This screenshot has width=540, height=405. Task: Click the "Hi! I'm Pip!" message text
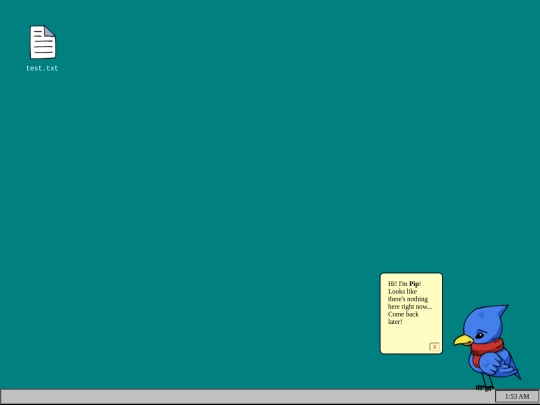pyautogui.click(x=404, y=284)
